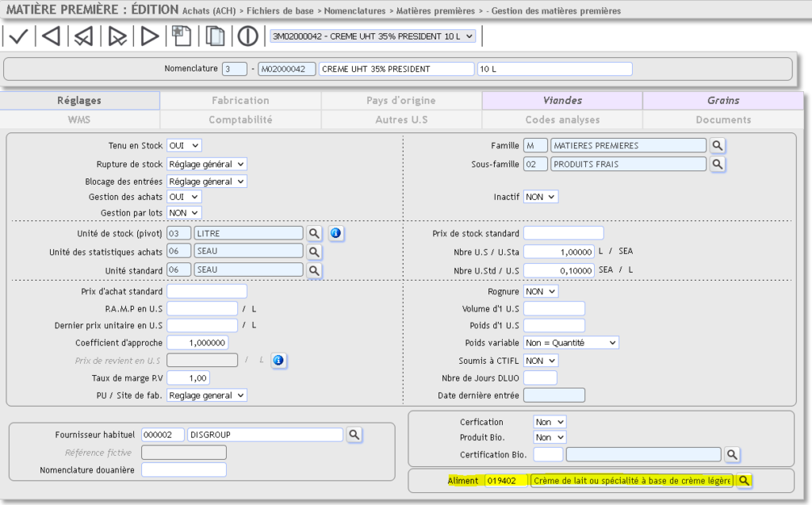
Task: Go to last record with right triangle
Action: (149, 36)
